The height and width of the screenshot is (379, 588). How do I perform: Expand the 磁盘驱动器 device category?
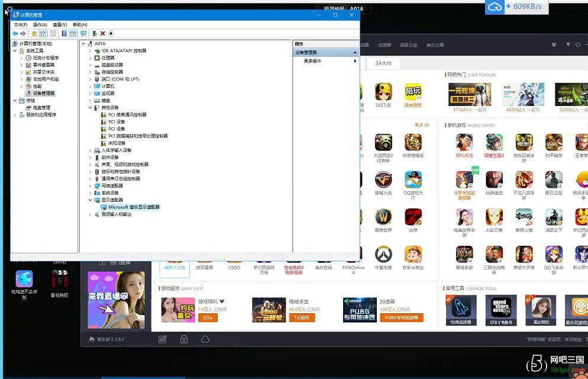click(x=90, y=65)
